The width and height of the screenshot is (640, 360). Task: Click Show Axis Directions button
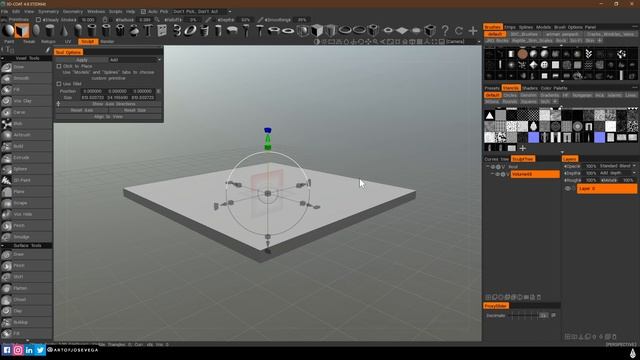click(x=113, y=104)
